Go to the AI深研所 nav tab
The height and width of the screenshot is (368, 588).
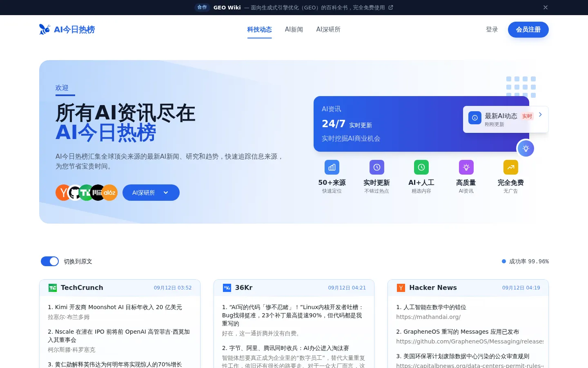pos(328,29)
